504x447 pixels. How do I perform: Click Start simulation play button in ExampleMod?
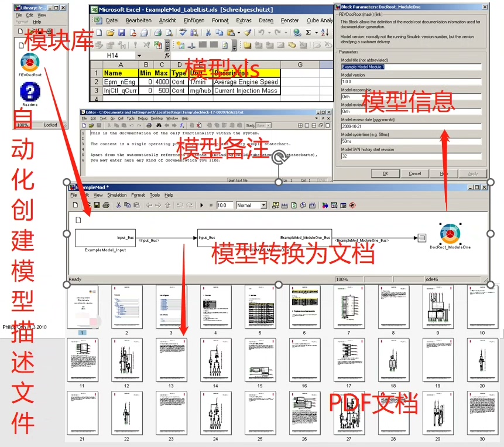[x=201, y=205]
